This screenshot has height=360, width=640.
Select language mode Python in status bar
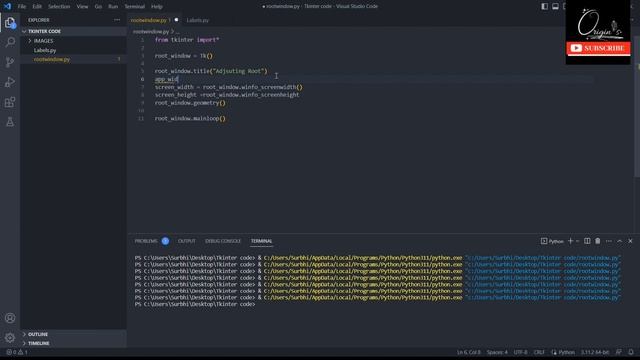coord(563,352)
